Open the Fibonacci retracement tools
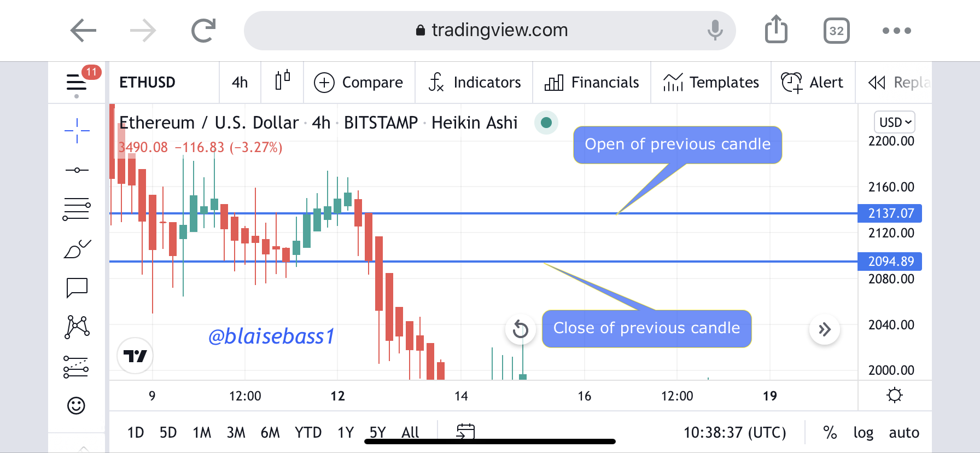Screen dimensions: 980x453 (77, 209)
